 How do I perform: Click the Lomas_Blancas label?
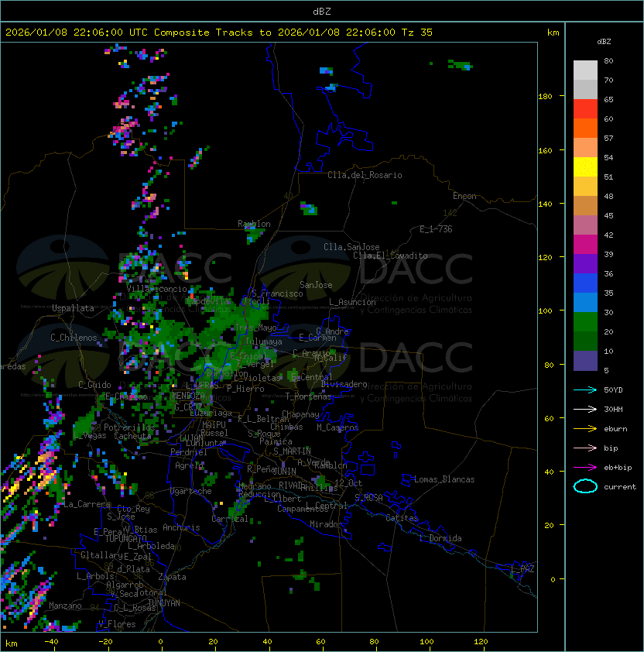coord(444,479)
